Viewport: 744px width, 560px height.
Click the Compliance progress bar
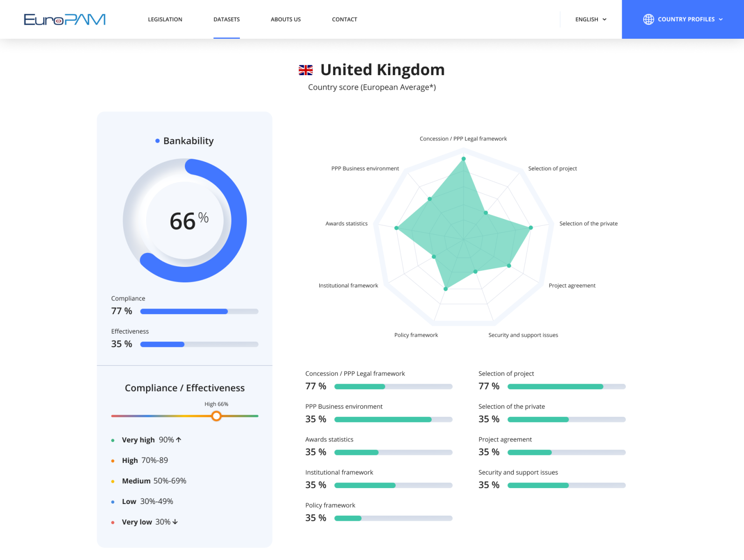199,311
